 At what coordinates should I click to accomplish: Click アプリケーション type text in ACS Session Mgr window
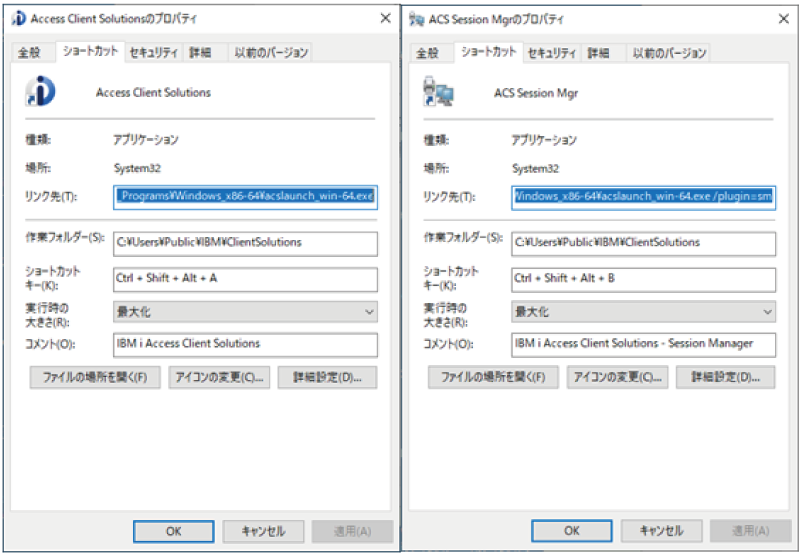(x=544, y=140)
